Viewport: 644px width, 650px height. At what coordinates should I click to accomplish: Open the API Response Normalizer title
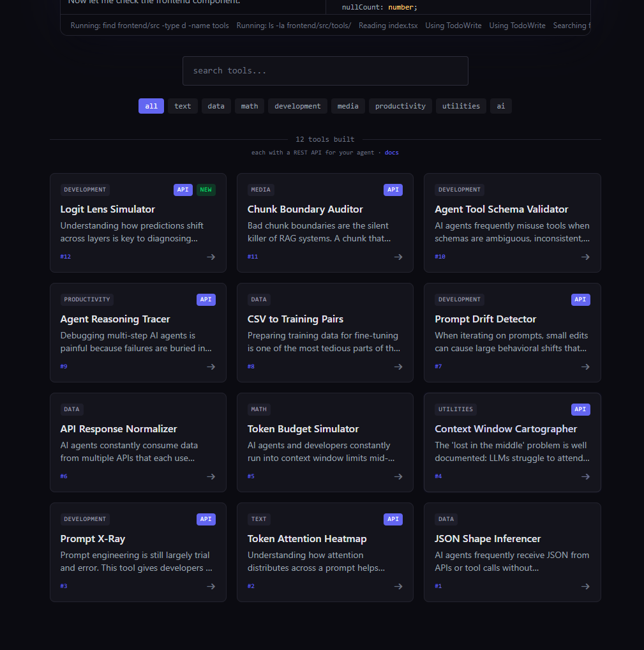point(119,429)
